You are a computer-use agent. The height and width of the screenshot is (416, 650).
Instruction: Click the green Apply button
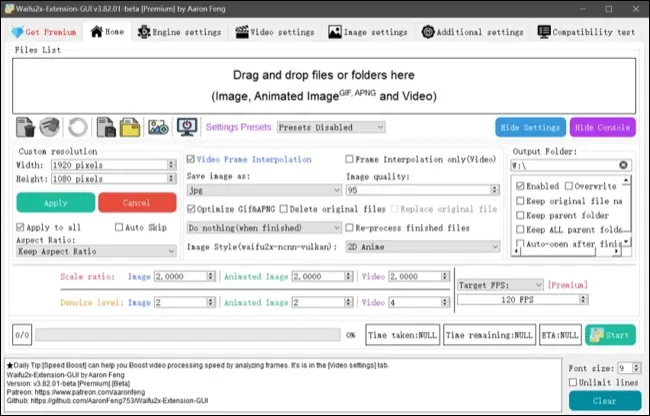(x=56, y=203)
